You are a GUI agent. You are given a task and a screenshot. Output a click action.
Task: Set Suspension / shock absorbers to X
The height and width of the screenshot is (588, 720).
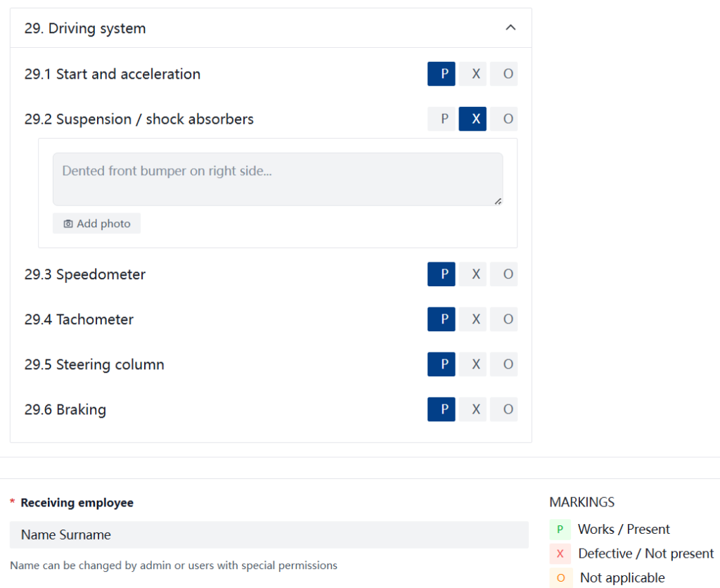(x=472, y=119)
